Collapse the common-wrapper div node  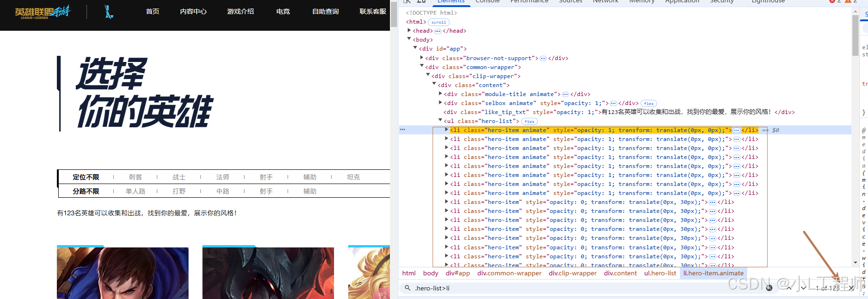tap(422, 66)
